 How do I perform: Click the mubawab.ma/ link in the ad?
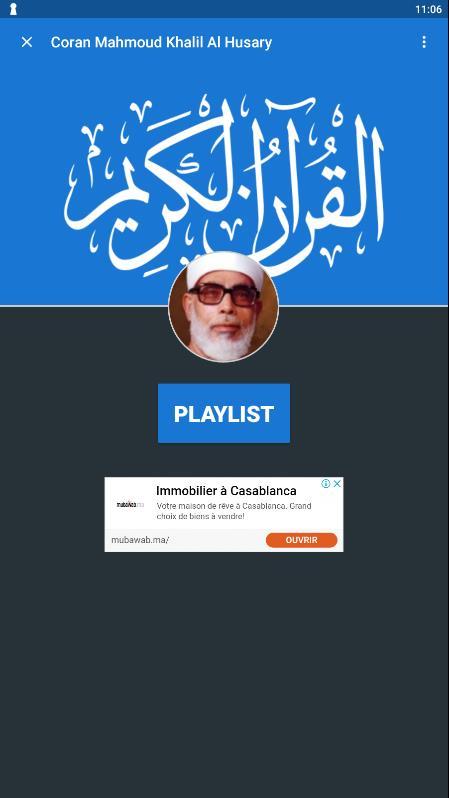click(x=140, y=540)
